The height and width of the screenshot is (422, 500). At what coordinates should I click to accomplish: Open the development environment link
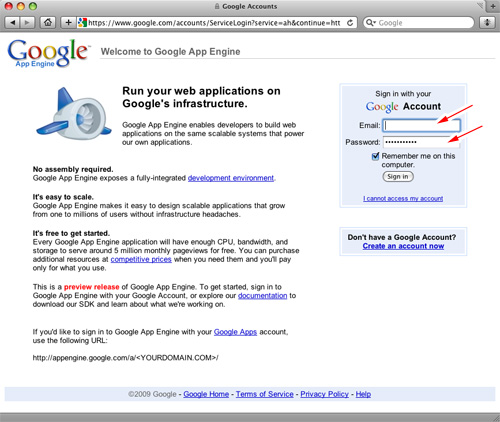point(231,178)
